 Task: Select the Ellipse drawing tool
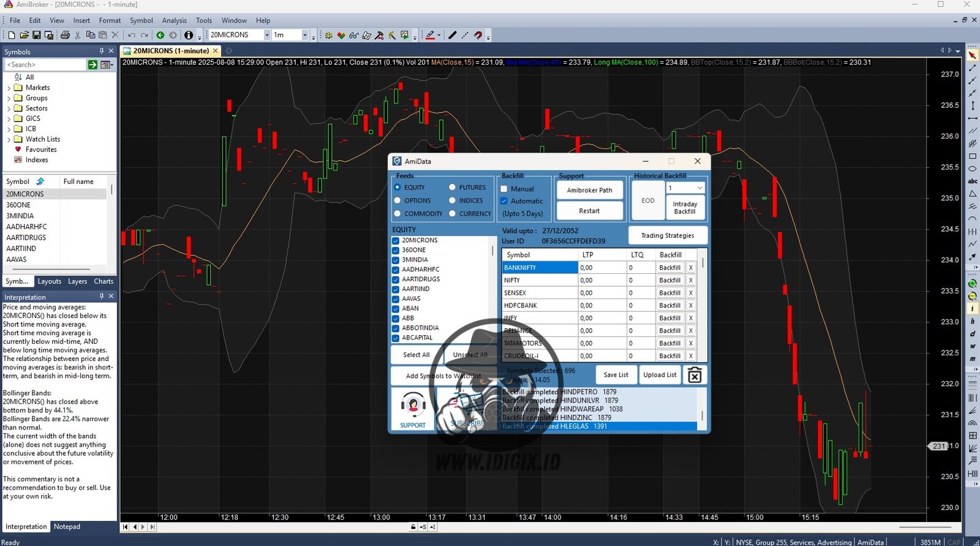[x=973, y=169]
